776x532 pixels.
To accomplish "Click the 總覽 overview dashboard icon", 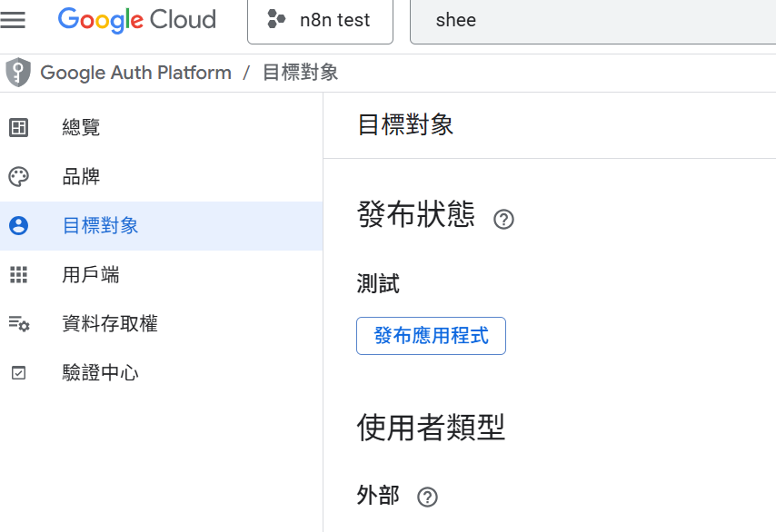I will point(18,128).
